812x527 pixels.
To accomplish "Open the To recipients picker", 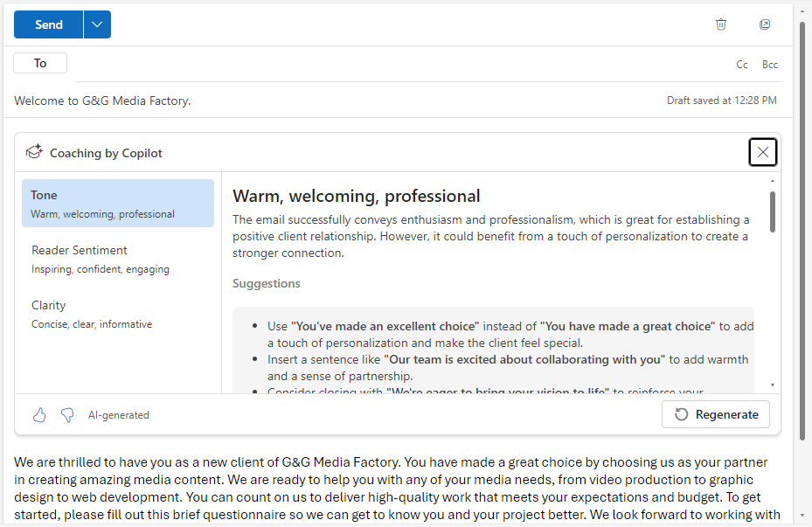I will tap(39, 63).
